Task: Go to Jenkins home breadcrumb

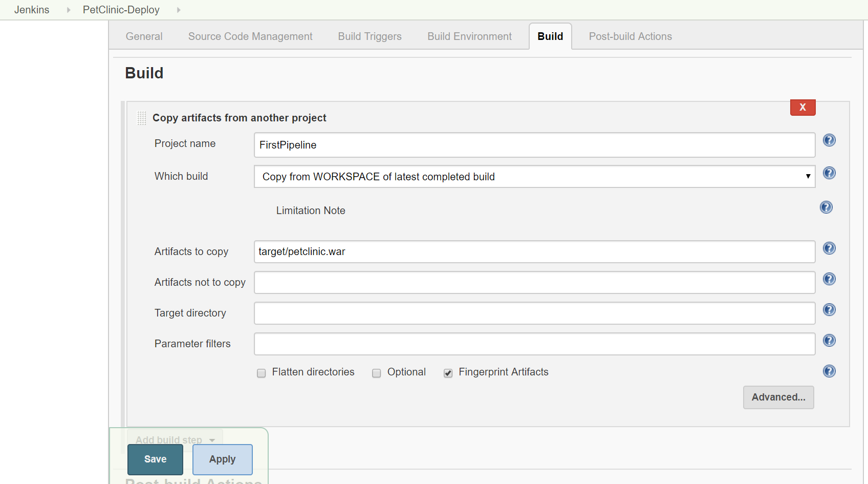Action: click(x=32, y=10)
